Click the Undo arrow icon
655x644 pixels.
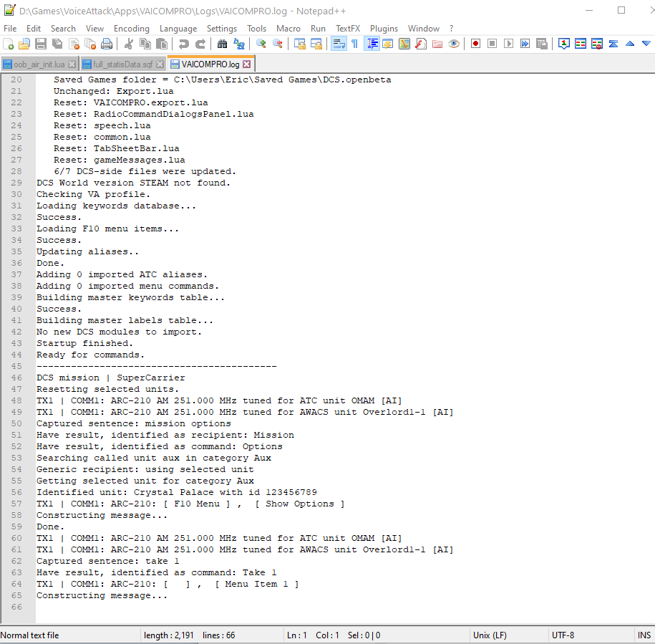pyautogui.click(x=183, y=44)
